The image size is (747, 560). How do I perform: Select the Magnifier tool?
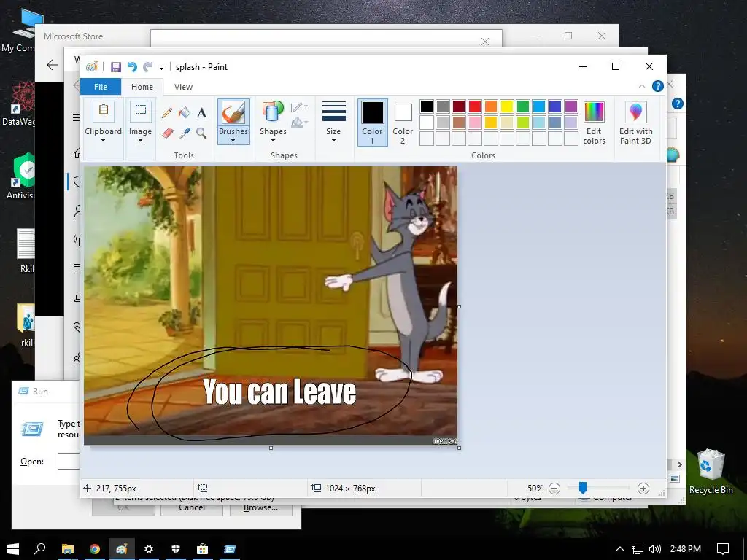tap(201, 133)
